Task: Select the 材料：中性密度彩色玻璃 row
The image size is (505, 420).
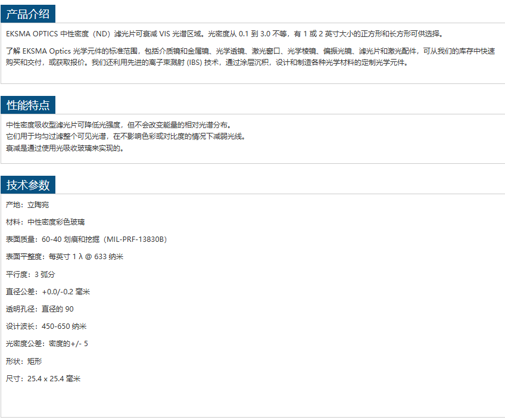Action: [45, 222]
